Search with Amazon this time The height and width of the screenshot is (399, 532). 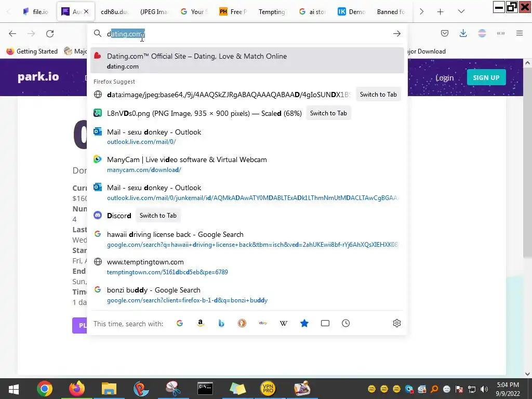[x=201, y=323]
